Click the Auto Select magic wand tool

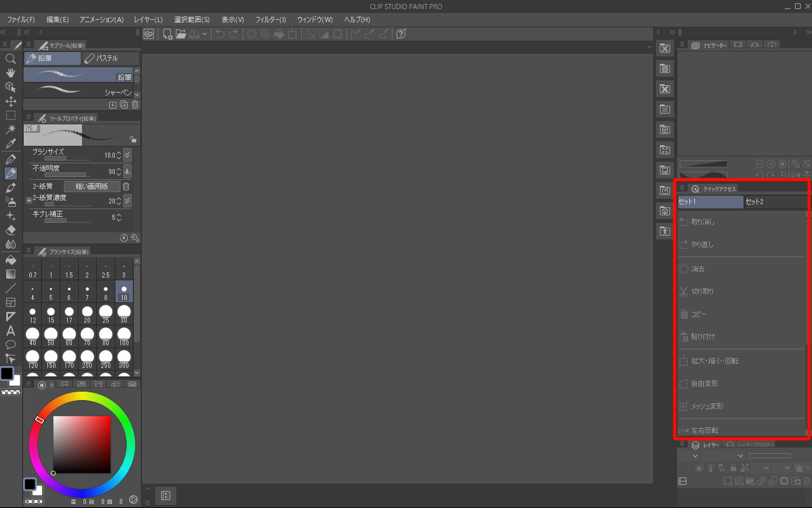pyautogui.click(x=10, y=129)
